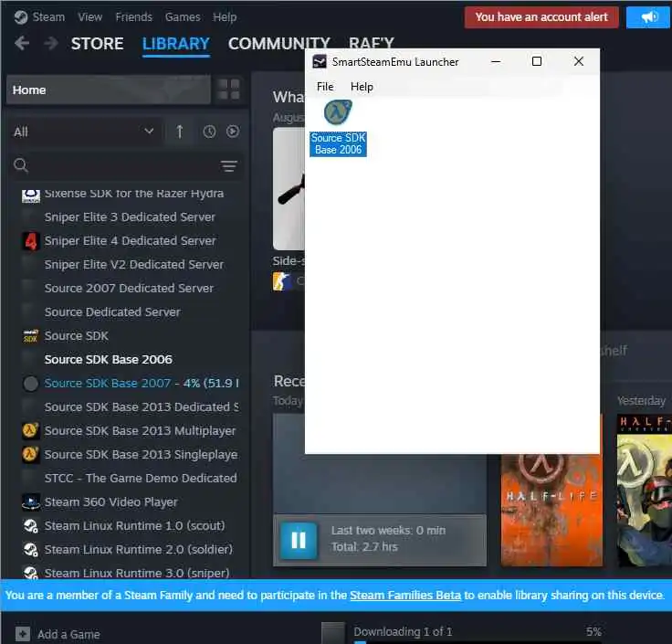Open Downloading 1 of 1 status
The image size is (672, 644).
click(403, 631)
